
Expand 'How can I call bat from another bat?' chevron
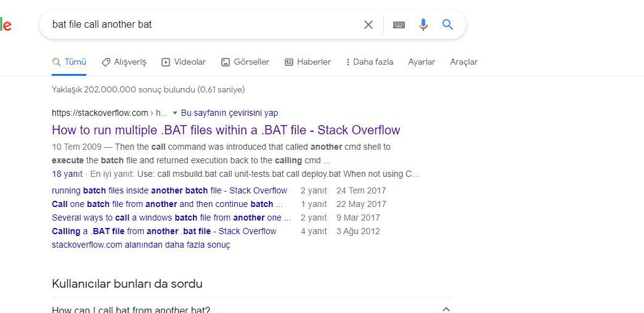(446, 309)
